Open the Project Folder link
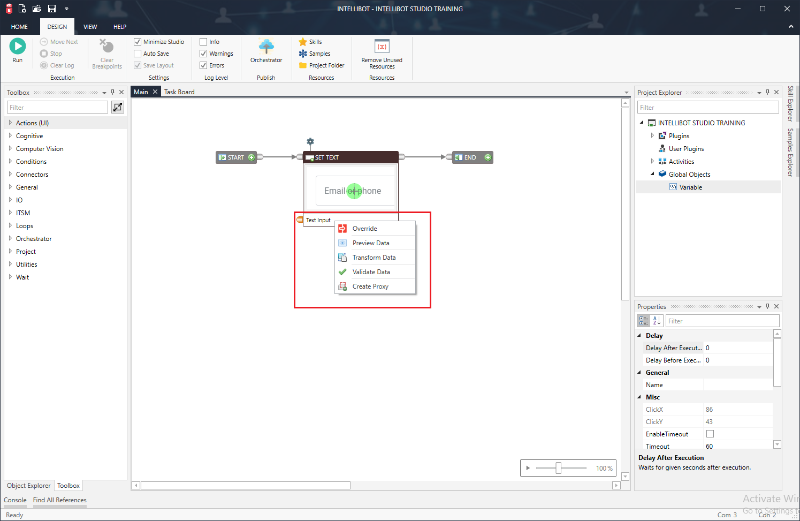The image size is (800, 521). tap(327, 65)
